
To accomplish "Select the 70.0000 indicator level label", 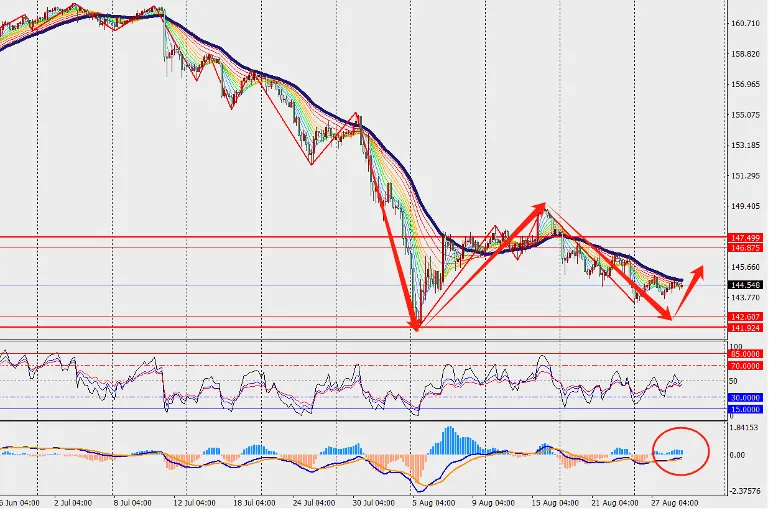I will point(745,366).
